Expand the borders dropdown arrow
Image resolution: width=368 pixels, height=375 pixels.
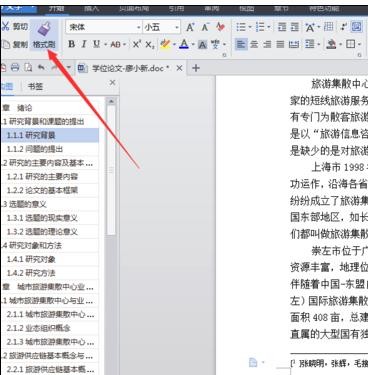tap(359, 45)
